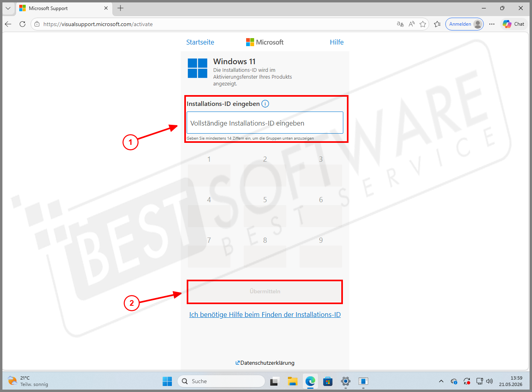Click the Installations-ID info icon
The height and width of the screenshot is (392, 532).
click(265, 104)
